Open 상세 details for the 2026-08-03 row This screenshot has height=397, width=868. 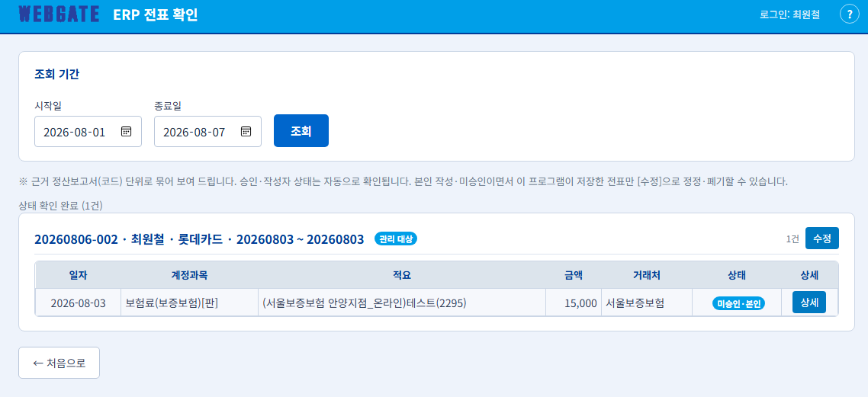[809, 303]
